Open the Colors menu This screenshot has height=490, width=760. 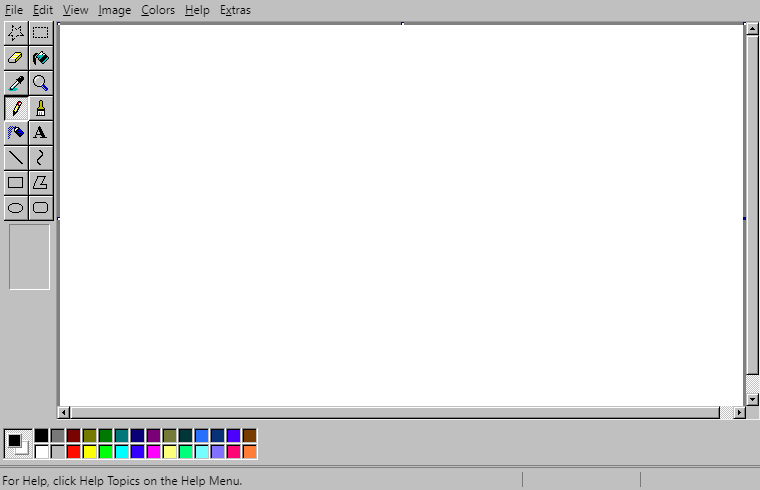pos(158,10)
